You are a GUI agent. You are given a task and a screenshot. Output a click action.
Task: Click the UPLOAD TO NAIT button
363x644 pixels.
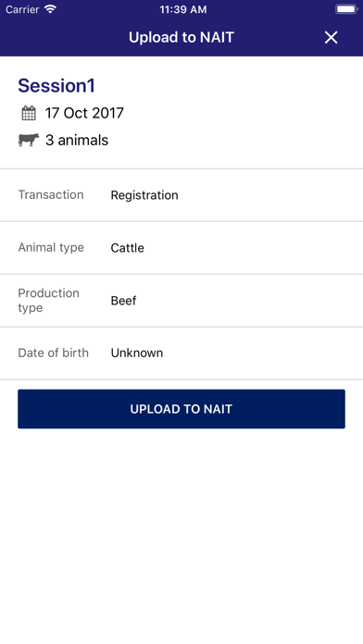point(181,409)
